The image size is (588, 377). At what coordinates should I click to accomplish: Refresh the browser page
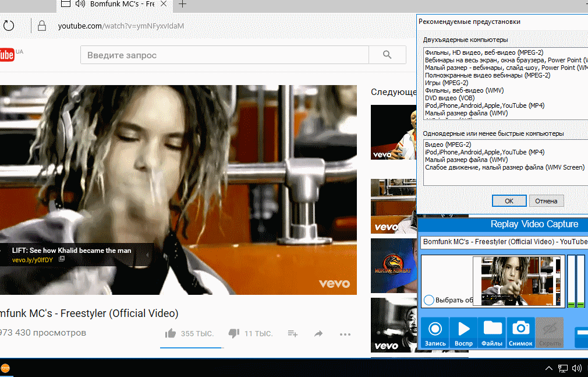9,26
